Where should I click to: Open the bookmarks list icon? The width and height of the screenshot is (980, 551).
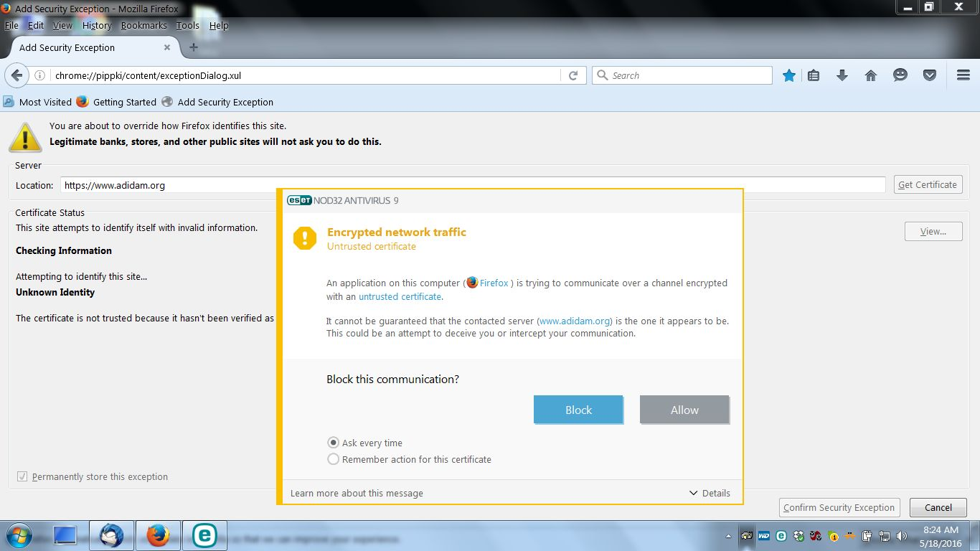point(814,75)
